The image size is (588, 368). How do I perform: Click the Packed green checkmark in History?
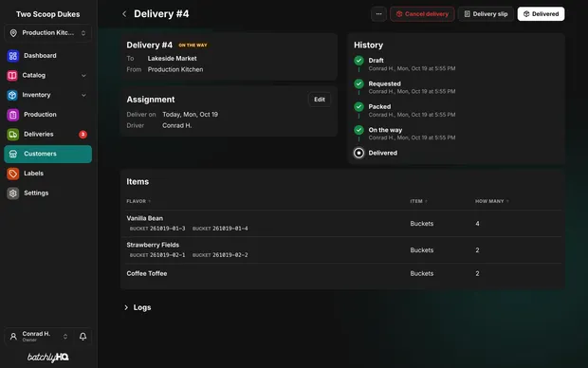point(358,107)
